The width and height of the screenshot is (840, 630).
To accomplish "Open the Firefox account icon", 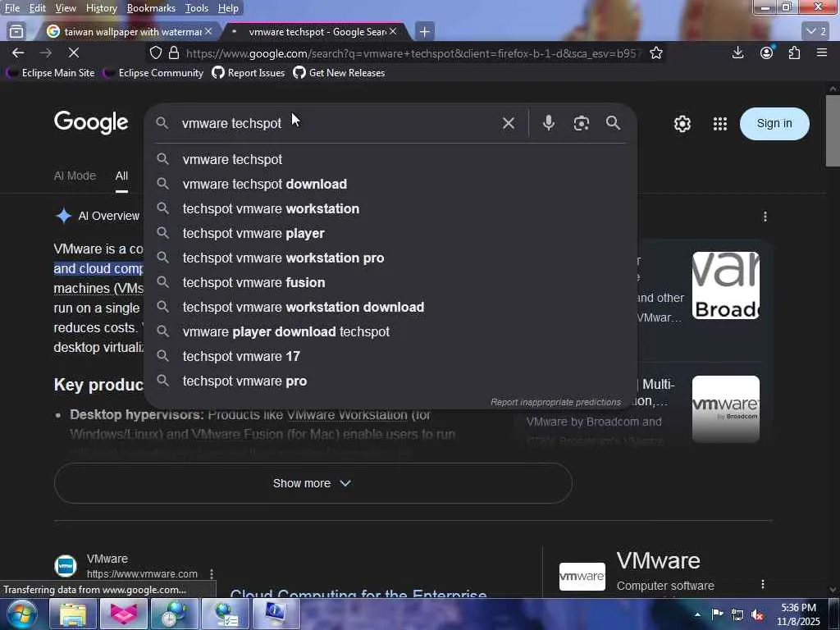I will 767,52.
